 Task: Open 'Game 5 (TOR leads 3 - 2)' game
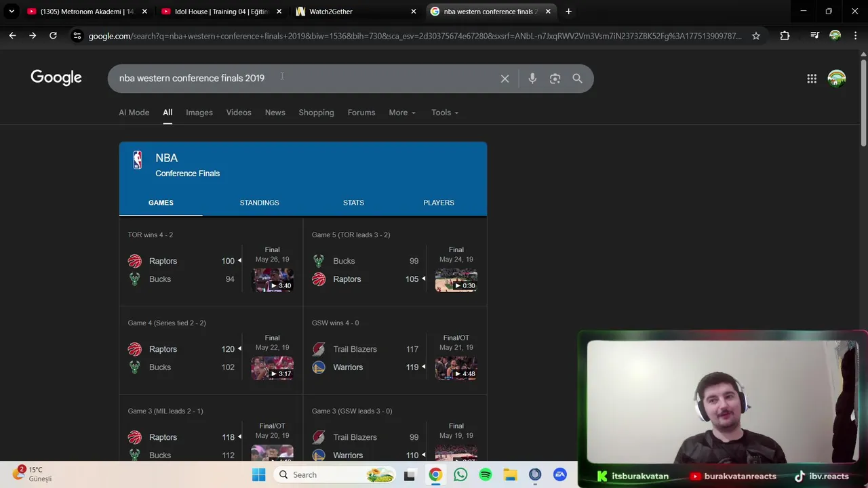[x=395, y=262]
